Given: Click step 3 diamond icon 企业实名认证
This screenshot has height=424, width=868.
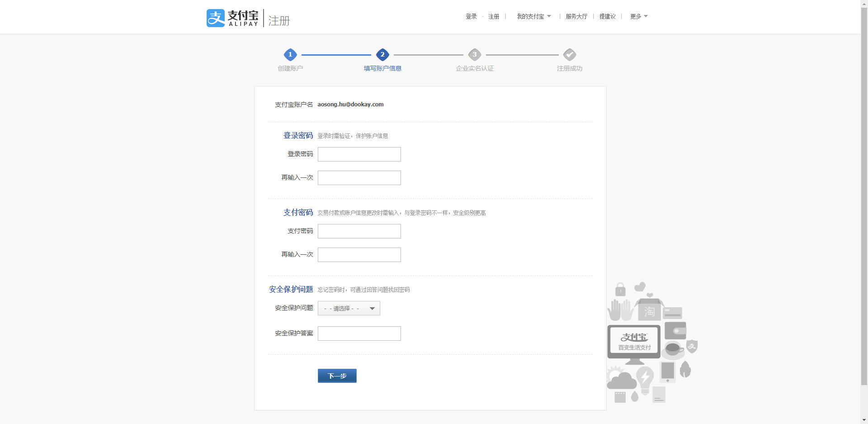Looking at the screenshot, I should (475, 55).
